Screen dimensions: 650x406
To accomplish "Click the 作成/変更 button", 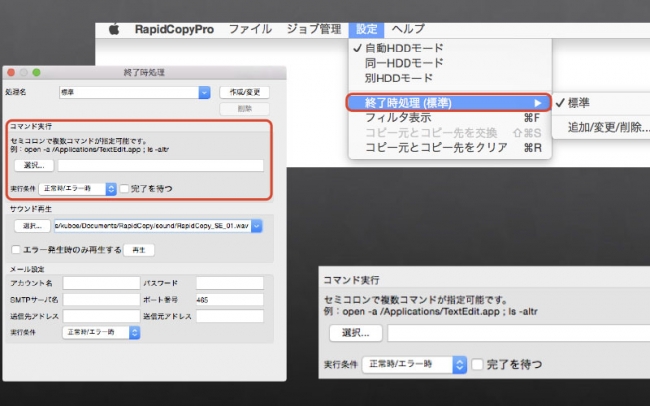I will click(245, 92).
